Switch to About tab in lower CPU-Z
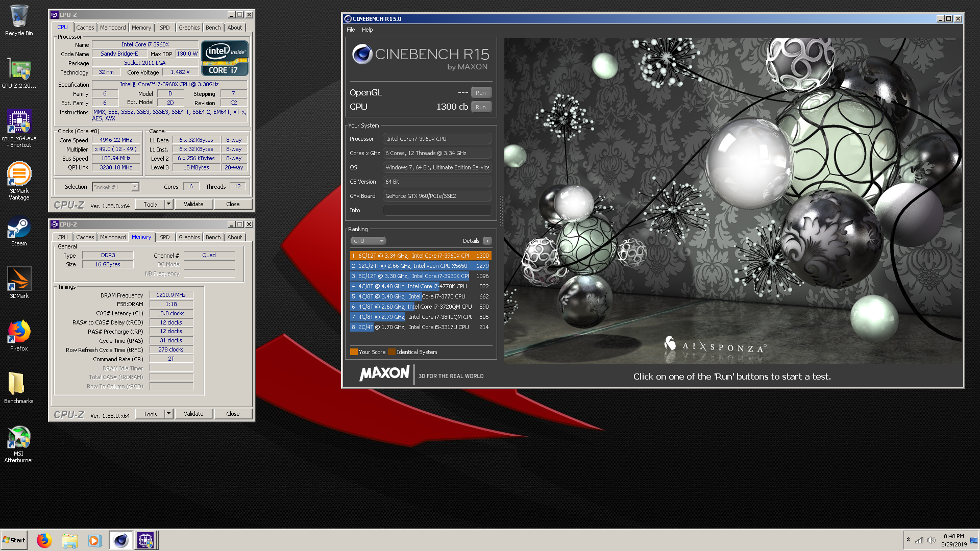 pos(235,237)
